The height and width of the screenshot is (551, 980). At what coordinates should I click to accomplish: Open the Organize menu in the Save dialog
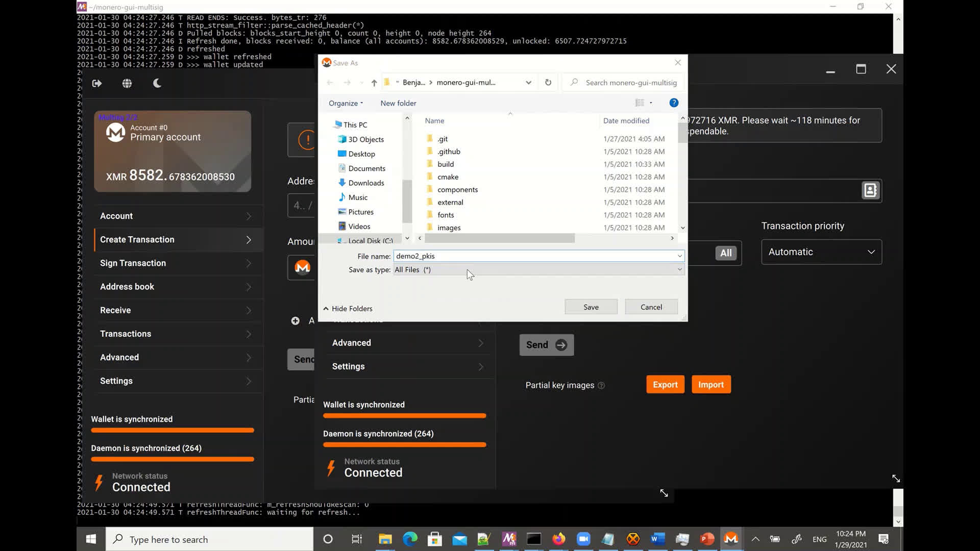pos(345,103)
